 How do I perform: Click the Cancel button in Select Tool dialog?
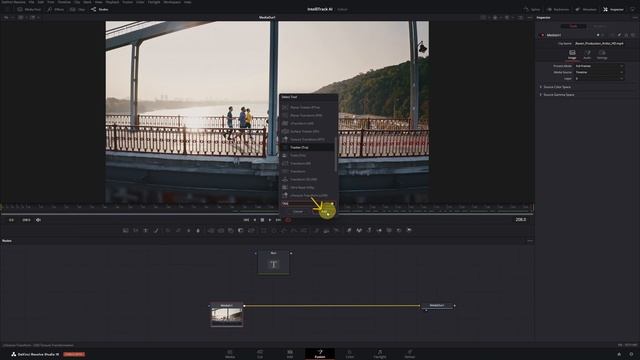click(298, 211)
